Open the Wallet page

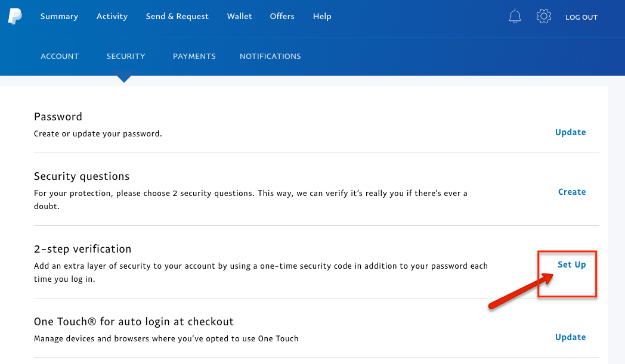(240, 16)
